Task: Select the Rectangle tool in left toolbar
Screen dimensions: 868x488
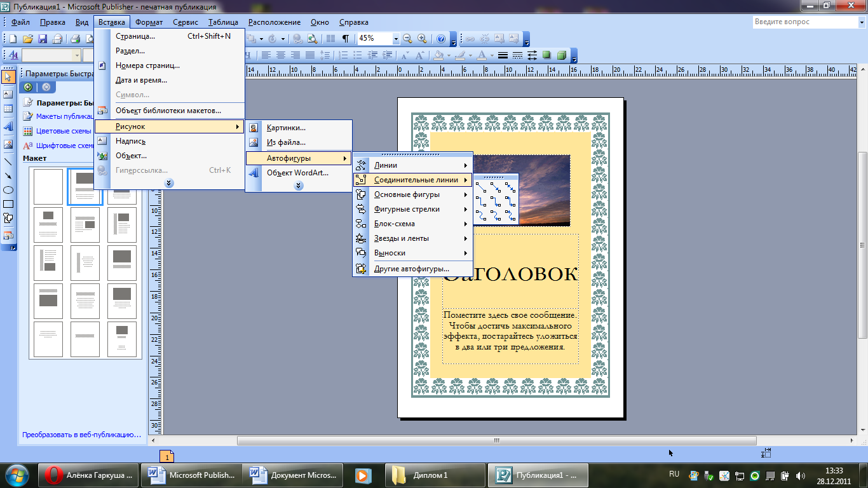Action: (x=8, y=204)
